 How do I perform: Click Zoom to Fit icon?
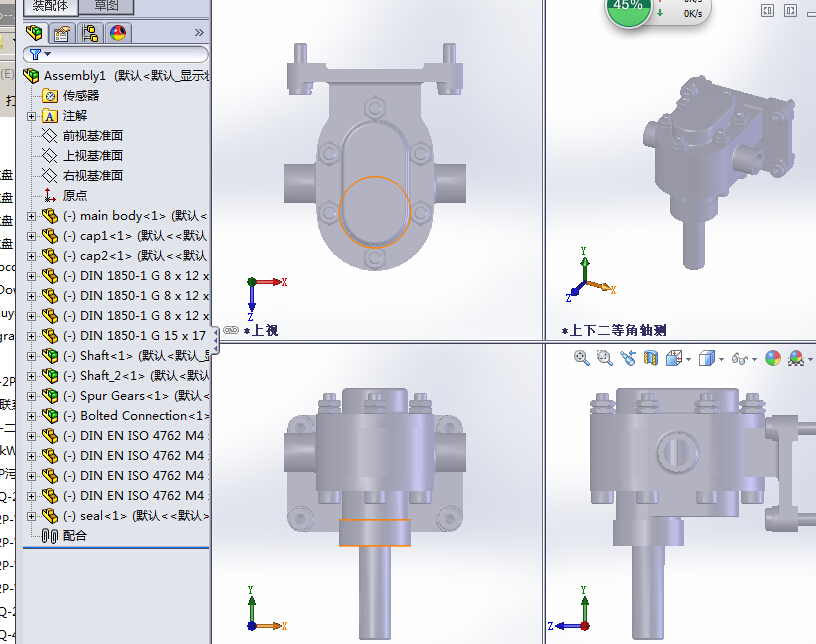point(581,358)
